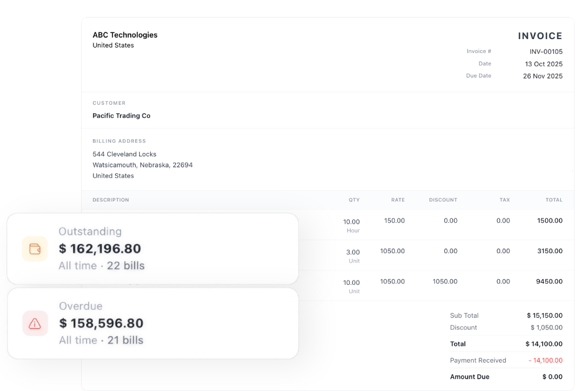Click the 21 bills label on Overdue card
Image resolution: width=588 pixels, height=391 pixels.
click(x=126, y=340)
